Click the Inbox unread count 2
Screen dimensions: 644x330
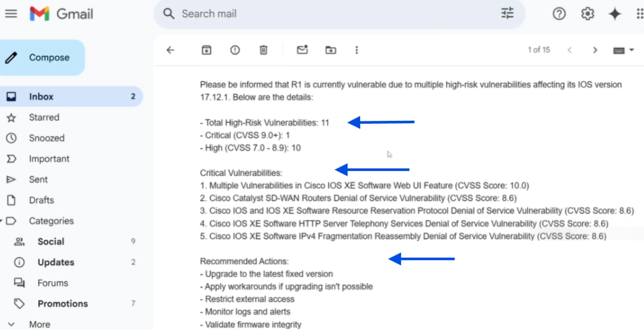[133, 97]
